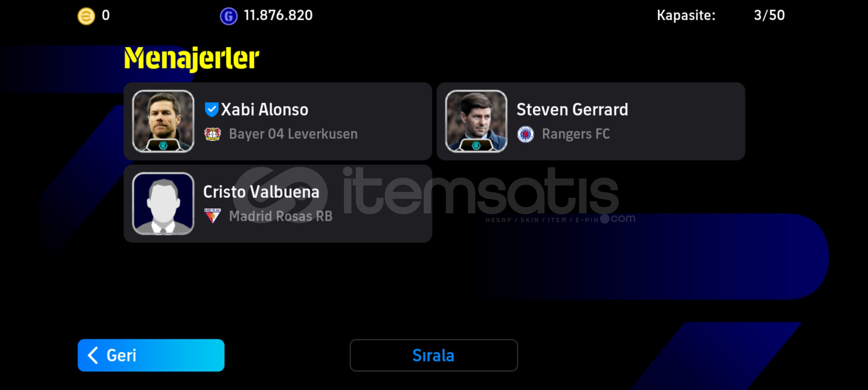Open Cristo Valbuena's silhouette portrait

[163, 203]
